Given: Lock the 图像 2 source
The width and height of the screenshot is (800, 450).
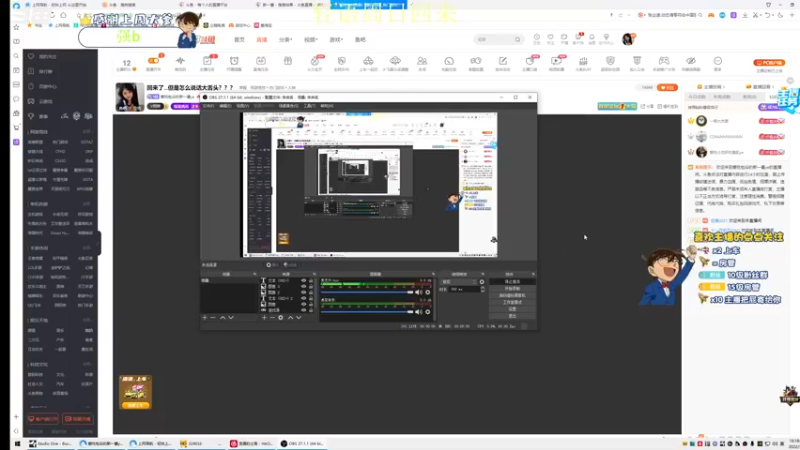Looking at the screenshot, I should click(x=311, y=292).
